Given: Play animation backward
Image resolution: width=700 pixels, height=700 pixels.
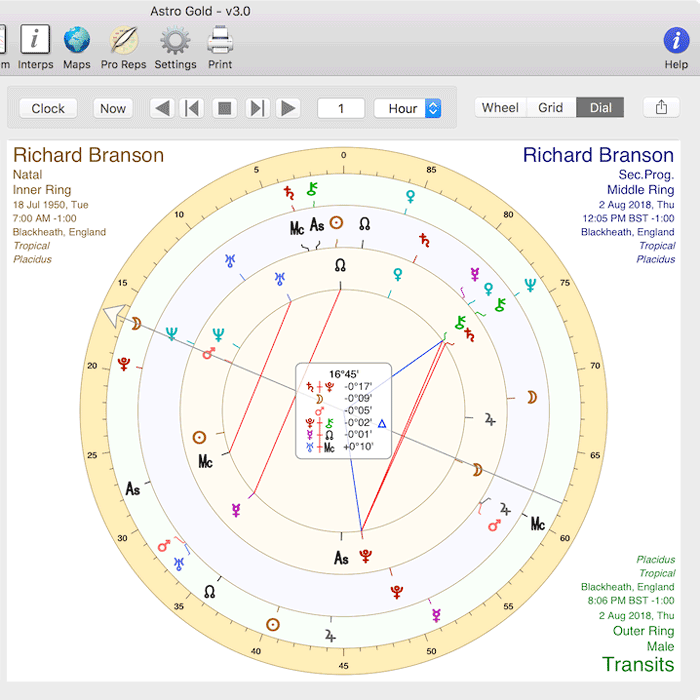Looking at the screenshot, I should coord(162,108).
